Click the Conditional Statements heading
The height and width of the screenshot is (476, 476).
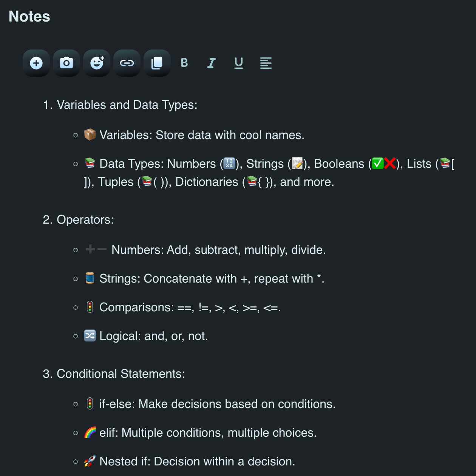[x=121, y=374]
